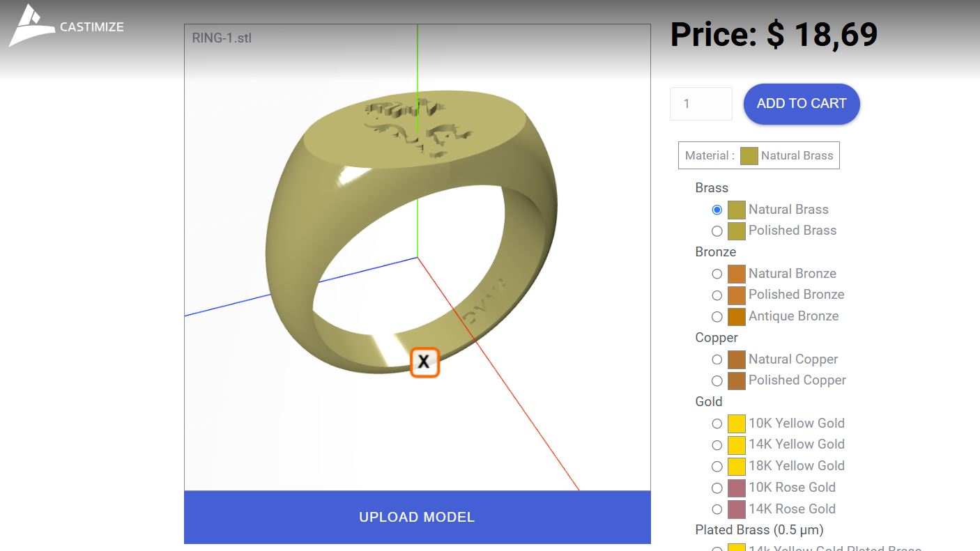This screenshot has width=980, height=551.
Task: Click the 14K Rose Gold color swatch
Action: point(736,509)
